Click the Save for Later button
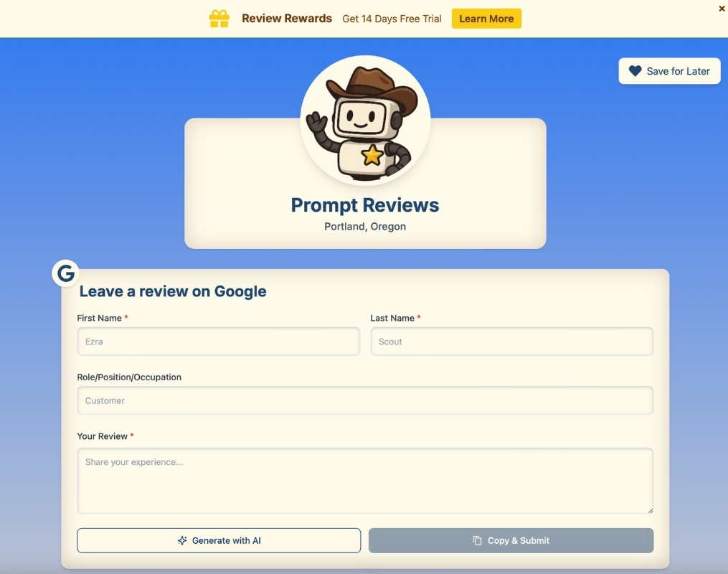Screen dimensions: 728x574 pyautogui.click(x=669, y=71)
